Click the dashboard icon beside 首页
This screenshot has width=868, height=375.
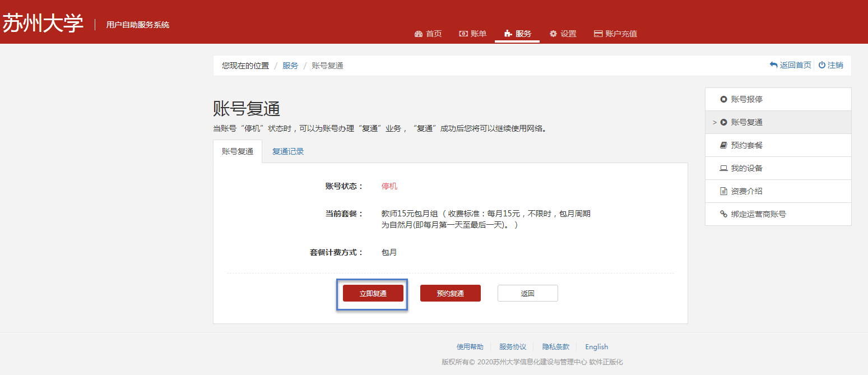[419, 34]
